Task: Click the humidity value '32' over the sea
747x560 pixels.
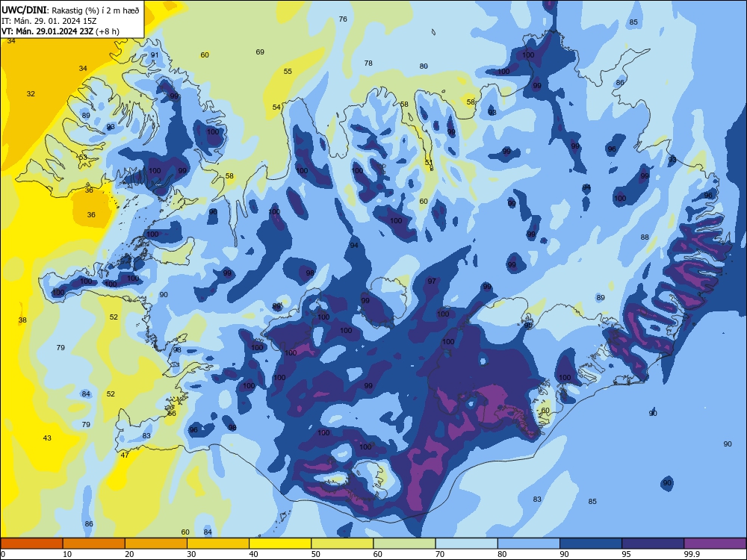Action: tap(31, 94)
